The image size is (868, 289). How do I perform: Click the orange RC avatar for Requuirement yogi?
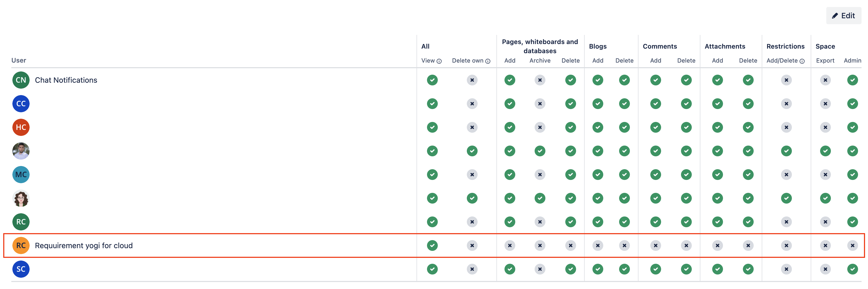(21, 245)
